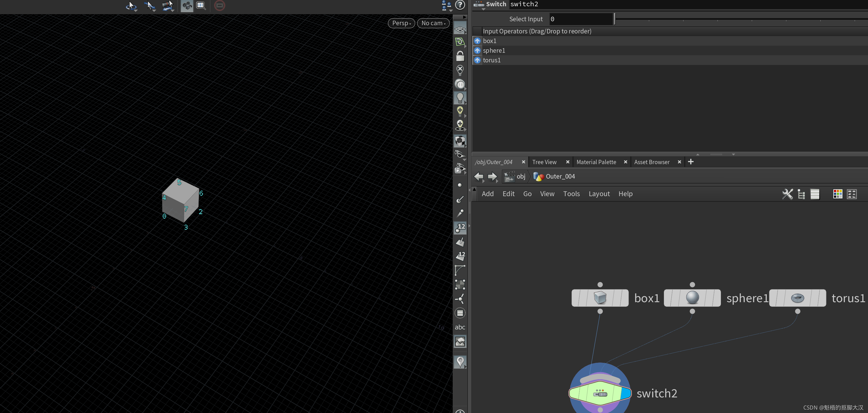Expand the Switch operator type menu arrow
The width and height of the screenshot is (868, 413).
click(483, 9)
